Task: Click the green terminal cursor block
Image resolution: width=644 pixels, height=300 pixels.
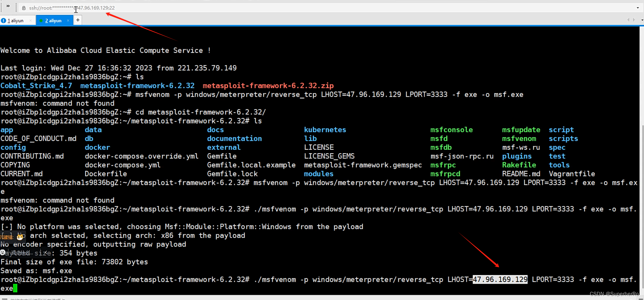Action: [x=15, y=288]
